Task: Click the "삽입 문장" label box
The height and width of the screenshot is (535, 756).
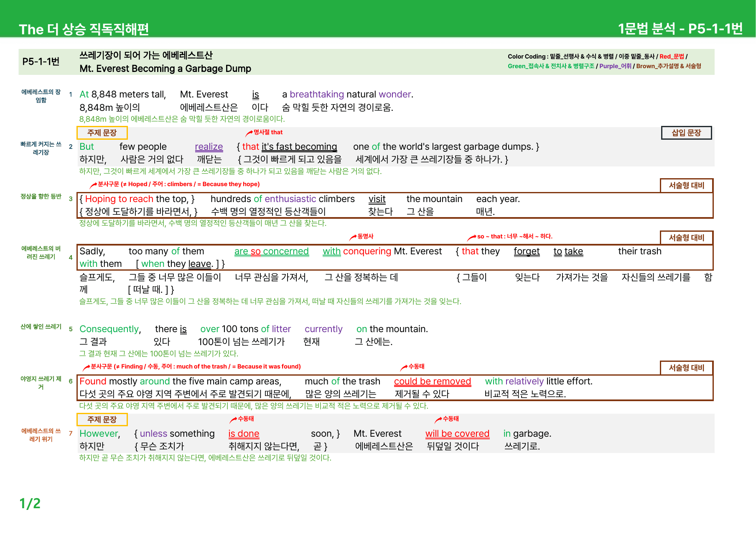Action: 686,133
